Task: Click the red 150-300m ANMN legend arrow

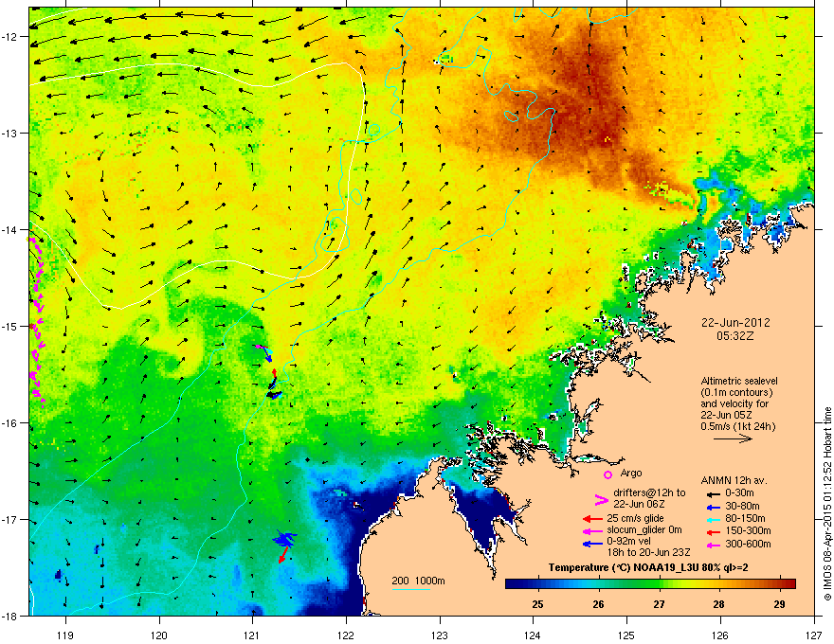Action: [714, 531]
